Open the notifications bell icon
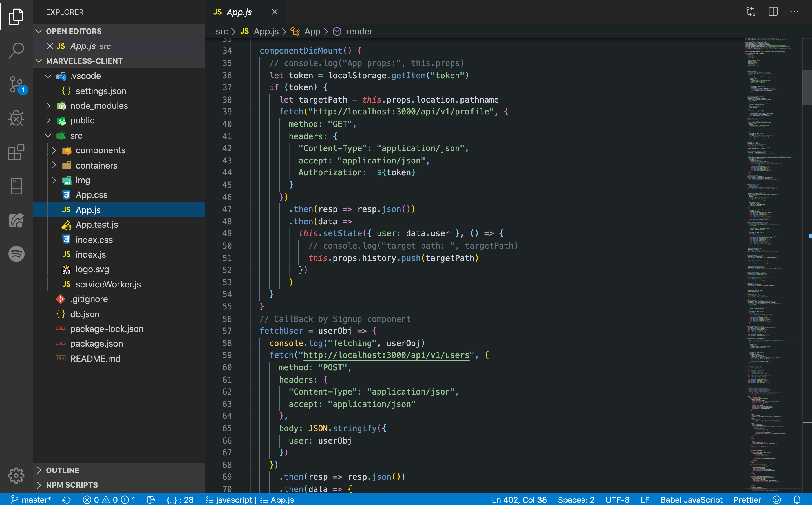The image size is (812, 505). coord(797,500)
